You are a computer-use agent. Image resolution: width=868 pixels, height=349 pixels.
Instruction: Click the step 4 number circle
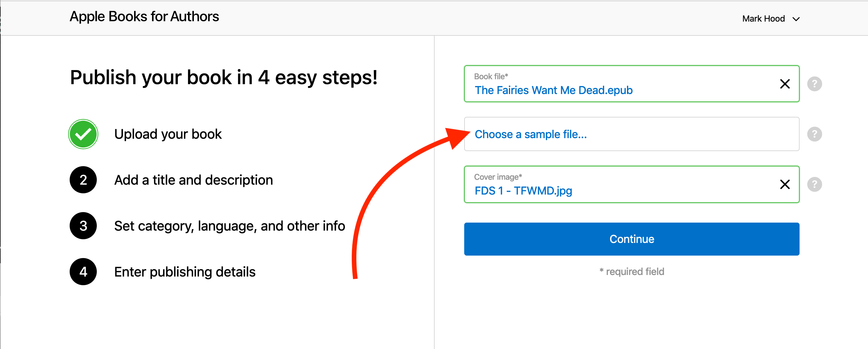[x=83, y=272]
